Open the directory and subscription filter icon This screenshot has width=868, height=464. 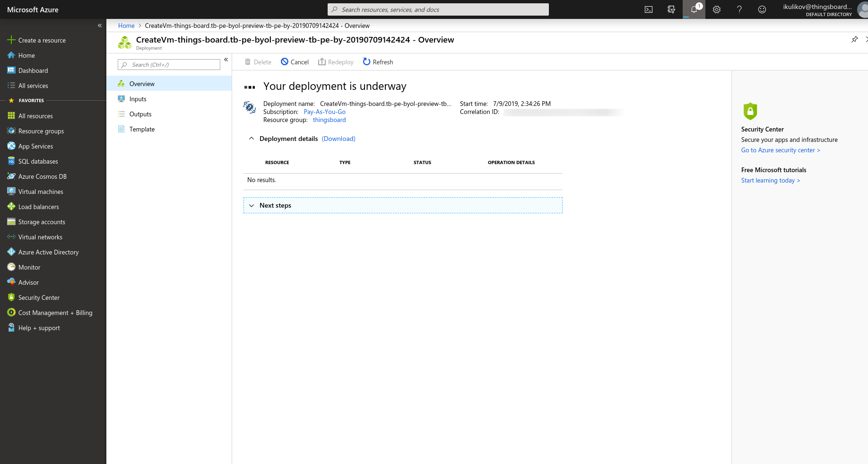pyautogui.click(x=671, y=9)
